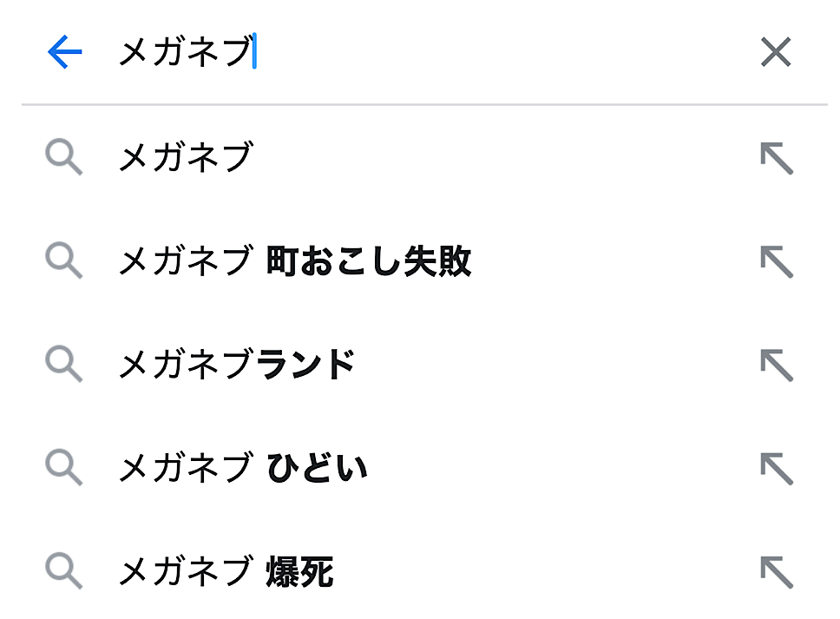Insert 町おこし失敗 suggestion using its arrow icon
Screen dimensions: 840x619
coord(776,260)
